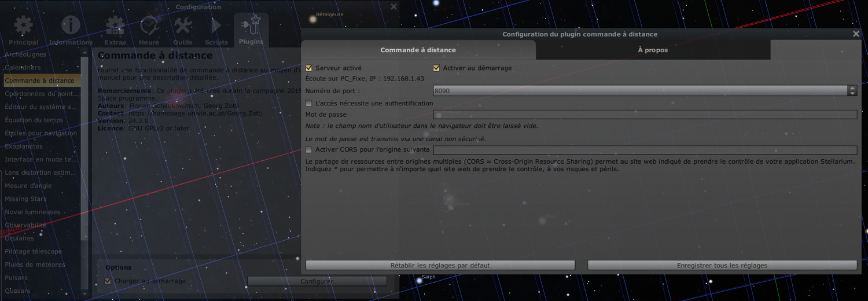The height and width of the screenshot is (301, 868).
Task: Select Interface en mode te... plugin
Action: click(x=42, y=159)
